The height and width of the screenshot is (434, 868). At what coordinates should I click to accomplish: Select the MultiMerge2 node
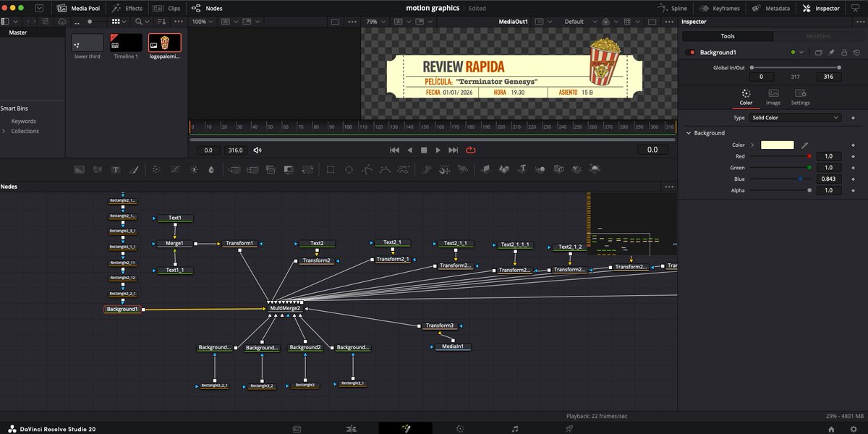[285, 308]
